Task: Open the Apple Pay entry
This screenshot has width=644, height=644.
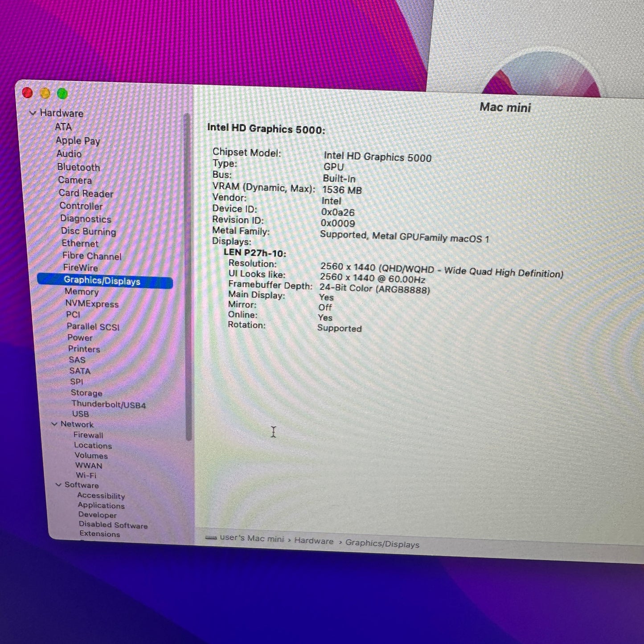Action: 78,141
